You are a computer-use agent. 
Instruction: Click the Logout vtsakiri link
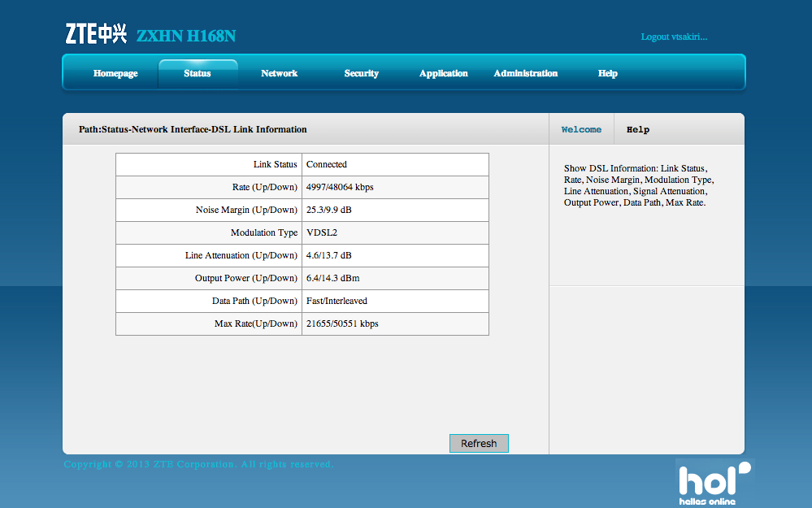674,37
